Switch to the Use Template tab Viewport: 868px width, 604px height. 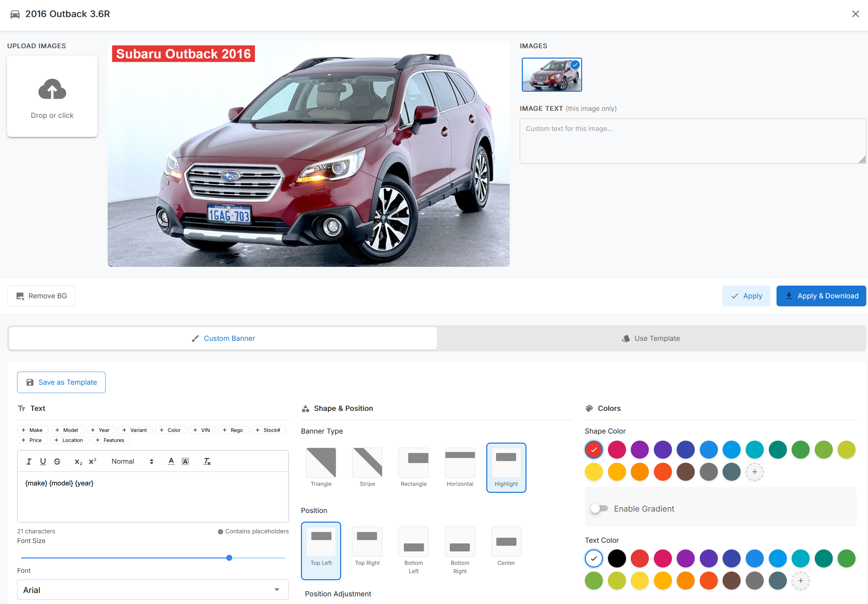651,338
